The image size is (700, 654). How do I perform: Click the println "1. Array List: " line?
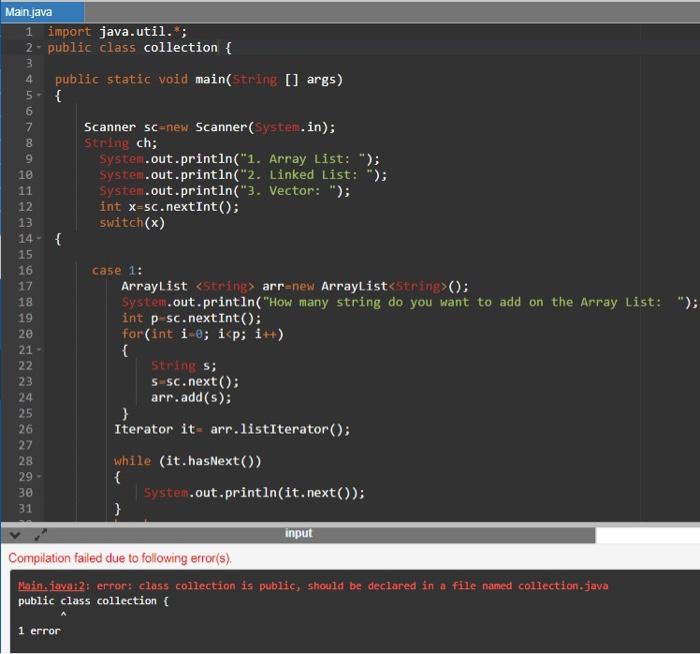coord(239,159)
